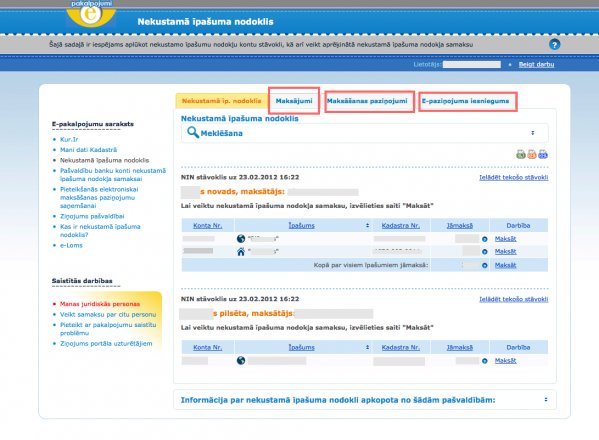
Task: Open Mani dati Kadastrā in the sidebar
Action: pos(88,150)
